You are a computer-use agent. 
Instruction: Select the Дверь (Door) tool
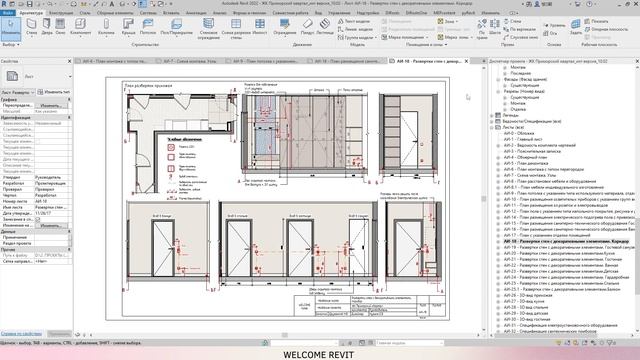tap(47, 27)
